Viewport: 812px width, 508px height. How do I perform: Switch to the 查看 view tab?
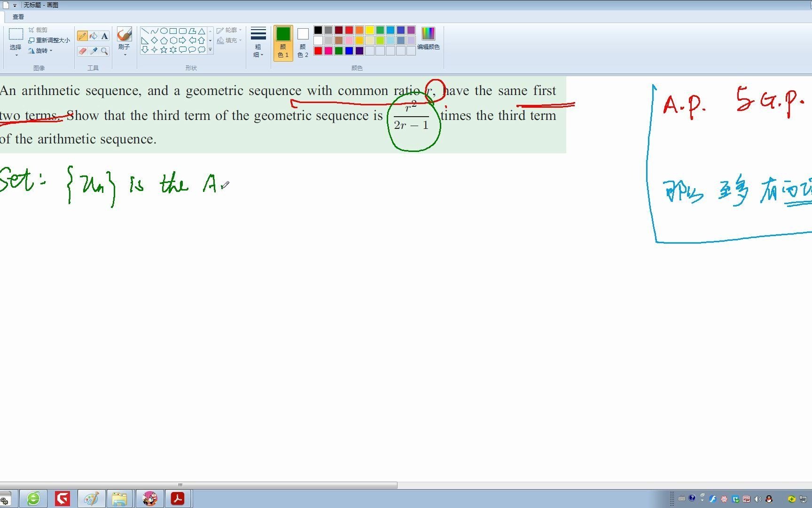(x=17, y=16)
